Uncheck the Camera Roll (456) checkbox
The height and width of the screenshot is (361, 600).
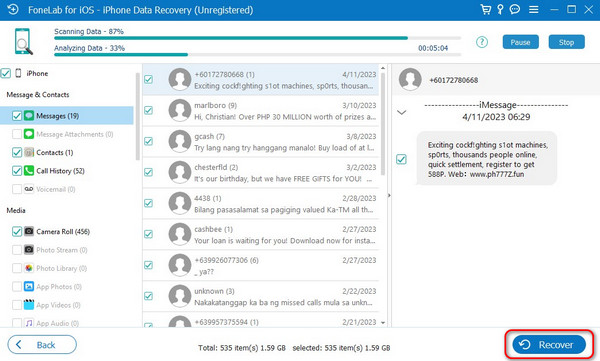pyautogui.click(x=17, y=231)
